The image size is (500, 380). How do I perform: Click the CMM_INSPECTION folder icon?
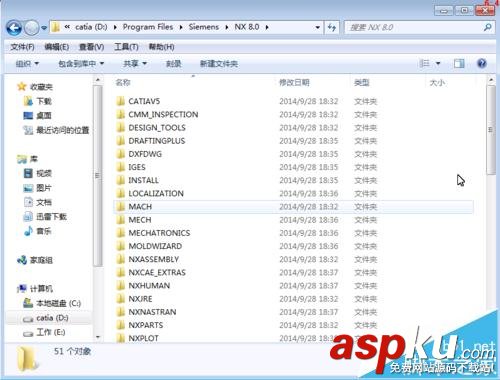pos(121,114)
